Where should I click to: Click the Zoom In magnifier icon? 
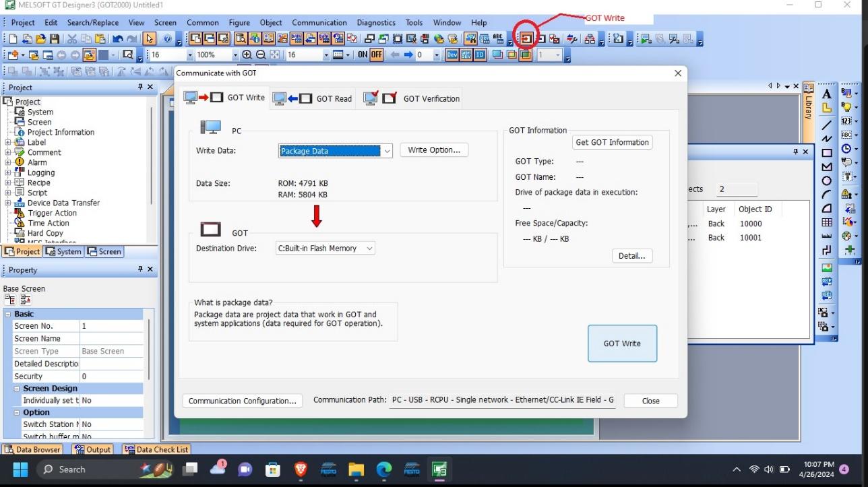click(247, 55)
